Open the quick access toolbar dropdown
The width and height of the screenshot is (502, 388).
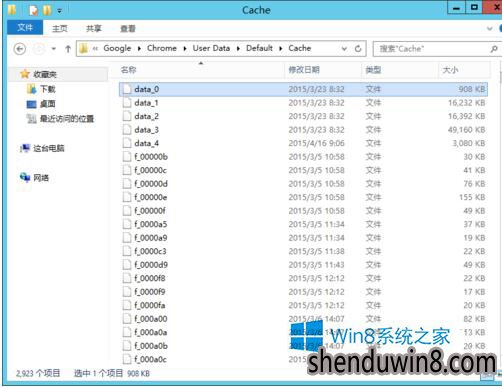pyautogui.click(x=59, y=11)
